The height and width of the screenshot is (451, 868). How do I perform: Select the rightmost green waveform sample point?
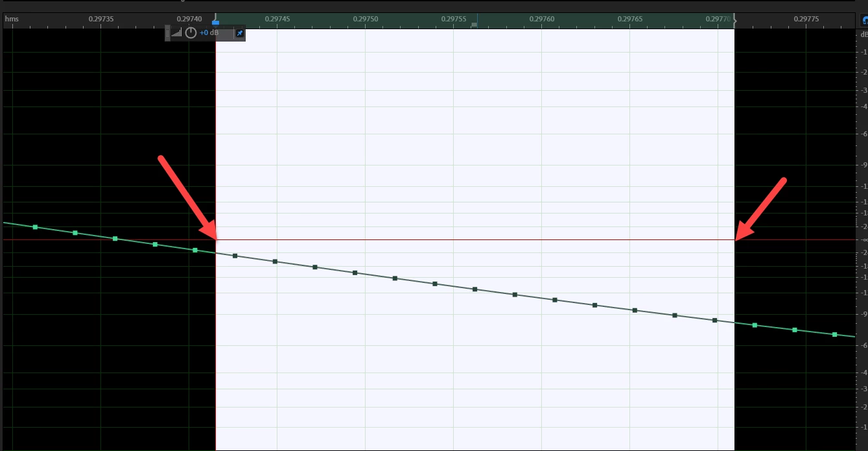click(834, 335)
